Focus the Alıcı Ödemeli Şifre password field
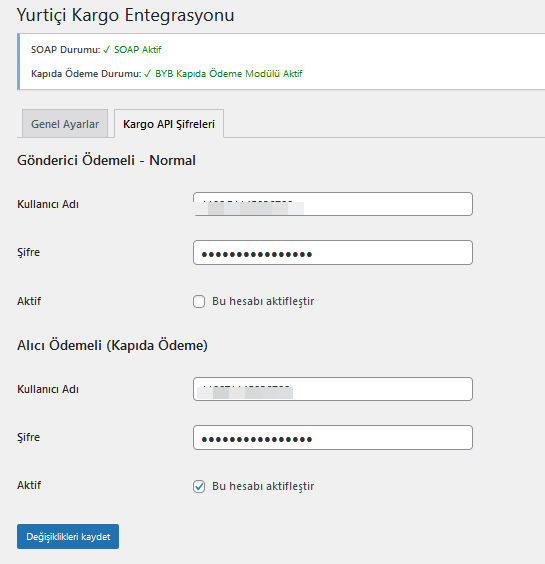The height and width of the screenshot is (564, 545). [333, 437]
